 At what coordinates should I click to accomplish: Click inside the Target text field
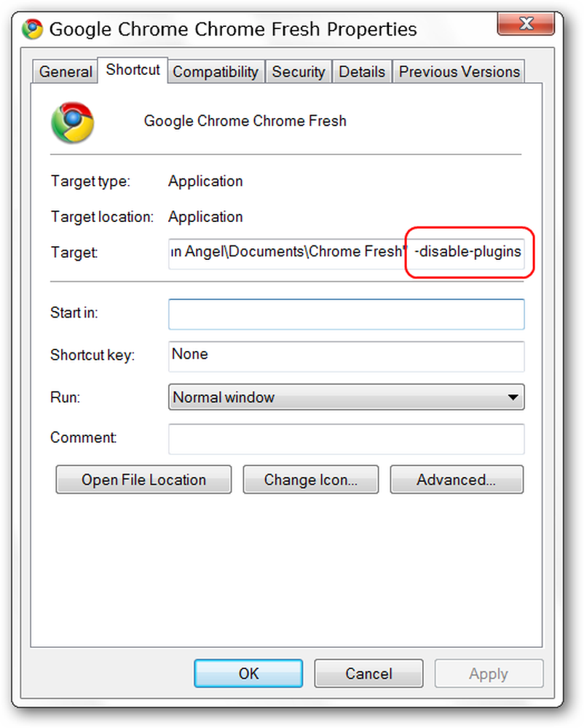(347, 253)
